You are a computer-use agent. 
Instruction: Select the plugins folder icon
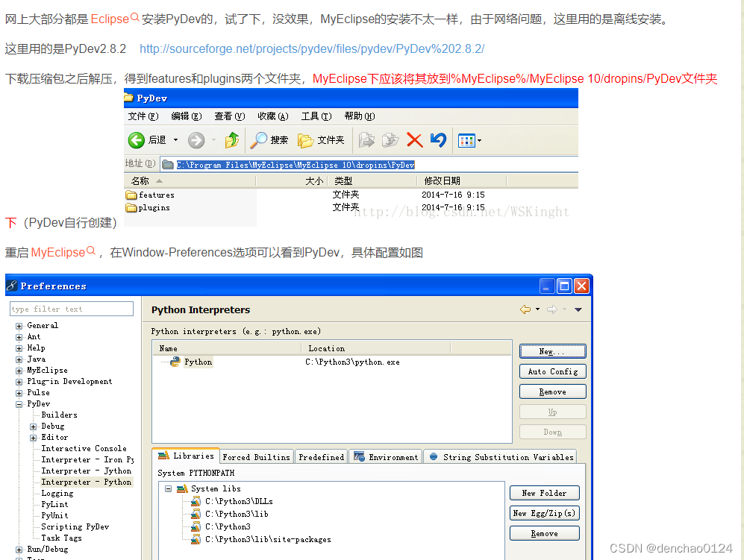(131, 208)
